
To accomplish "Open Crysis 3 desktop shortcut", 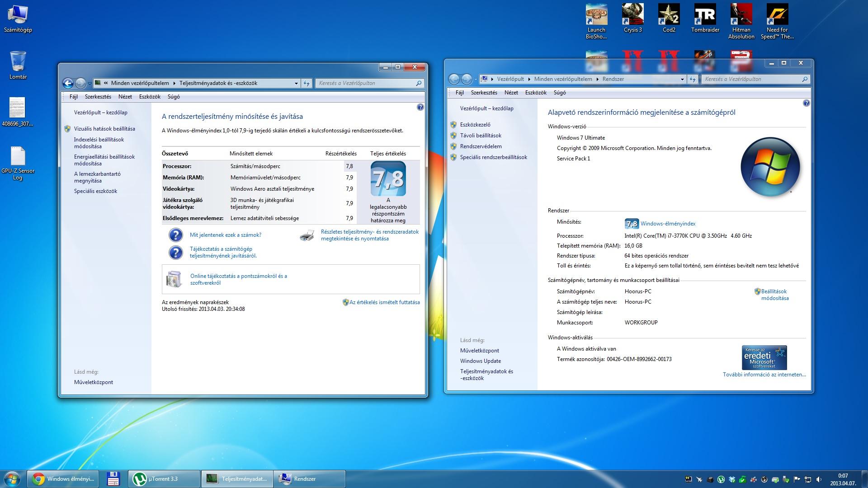I will point(632,19).
